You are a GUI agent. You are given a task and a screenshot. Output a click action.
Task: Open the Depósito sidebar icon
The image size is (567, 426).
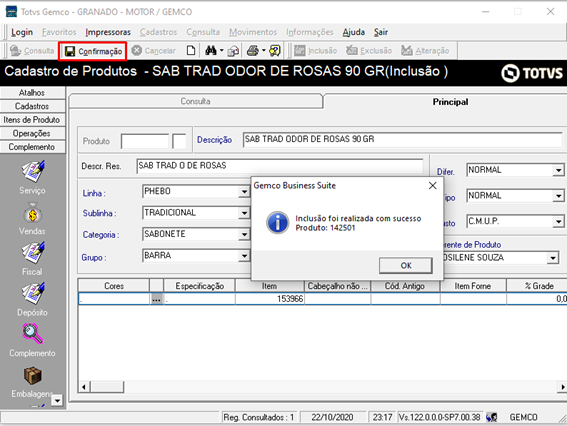(33, 293)
